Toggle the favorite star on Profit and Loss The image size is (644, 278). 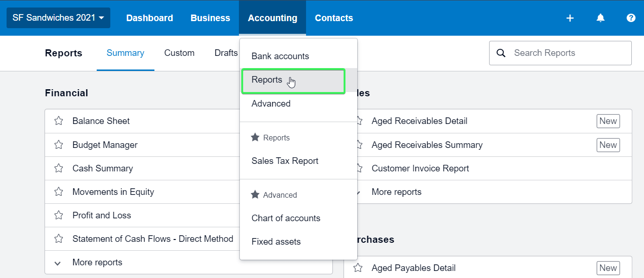click(x=58, y=215)
